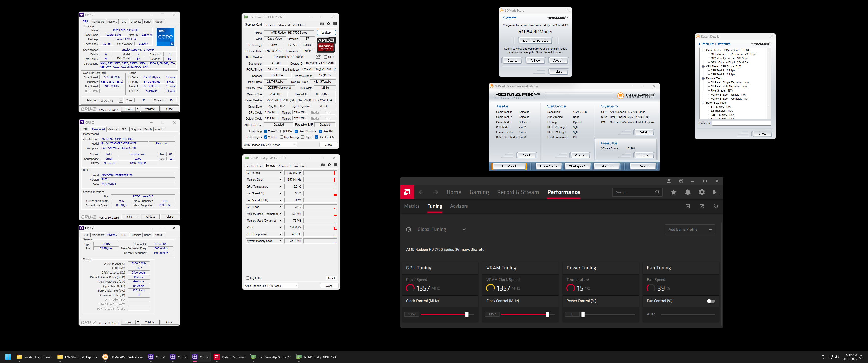Screen dimensions: 868x363
Task: Toggle the sidebar panel icon in Radeon Software
Action: [716, 192]
